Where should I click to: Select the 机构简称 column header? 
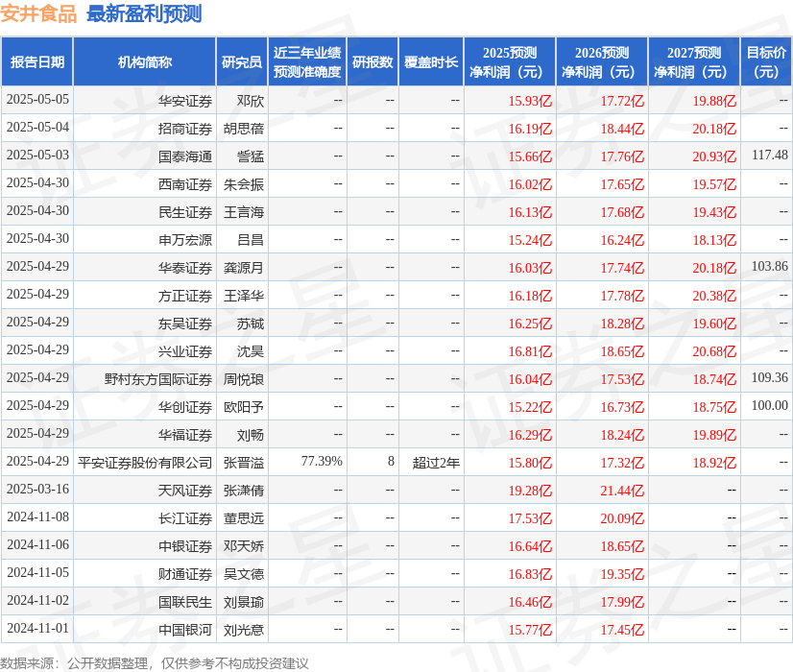(x=145, y=62)
